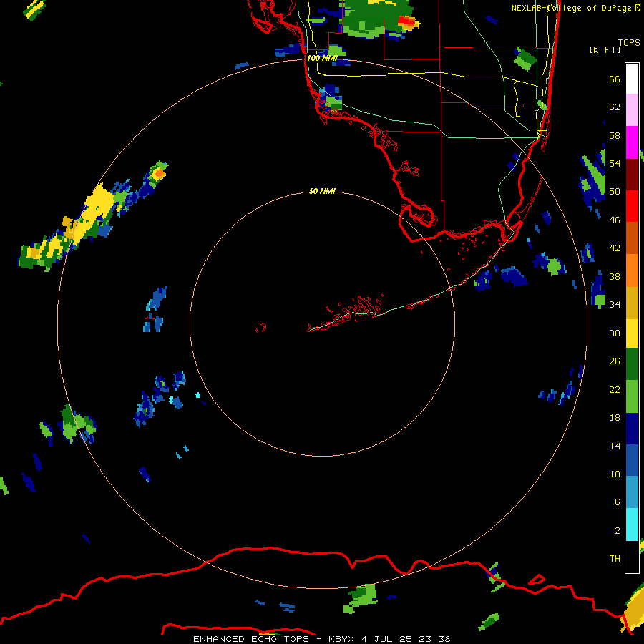Click the white swatch on the tops scale

coord(632,79)
